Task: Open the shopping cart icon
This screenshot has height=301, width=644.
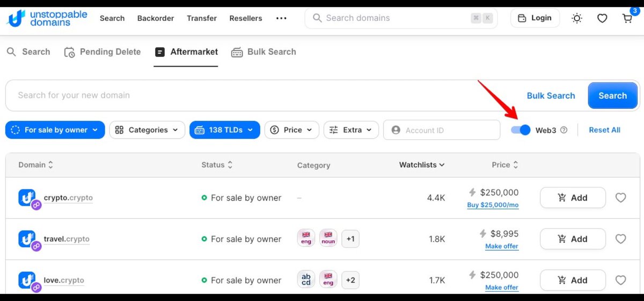Action: click(x=627, y=18)
